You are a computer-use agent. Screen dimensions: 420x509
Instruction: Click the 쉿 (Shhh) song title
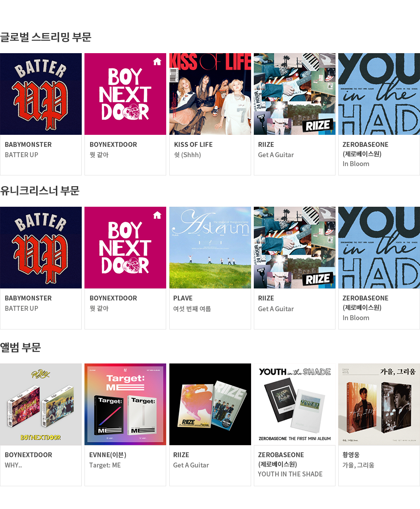[187, 155]
